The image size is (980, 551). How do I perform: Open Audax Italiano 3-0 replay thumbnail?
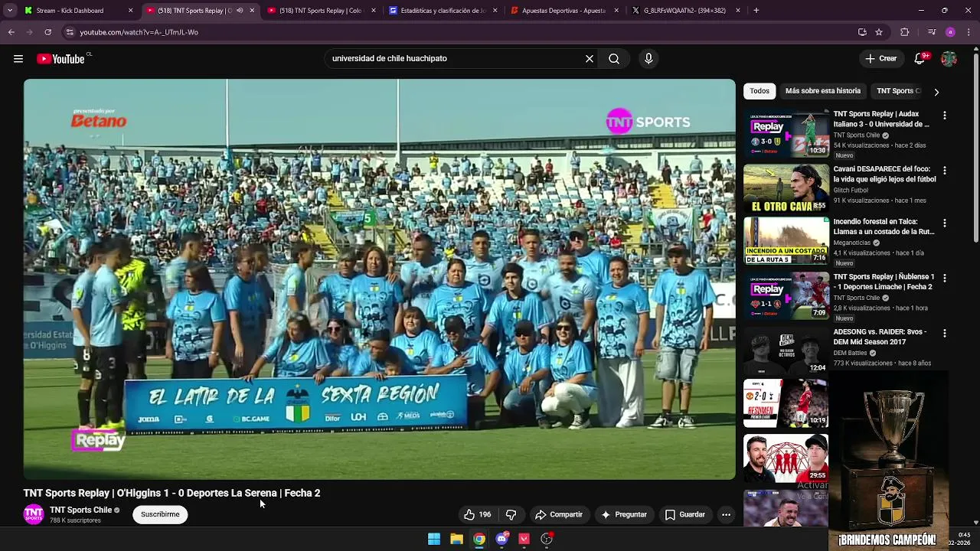[x=786, y=133]
